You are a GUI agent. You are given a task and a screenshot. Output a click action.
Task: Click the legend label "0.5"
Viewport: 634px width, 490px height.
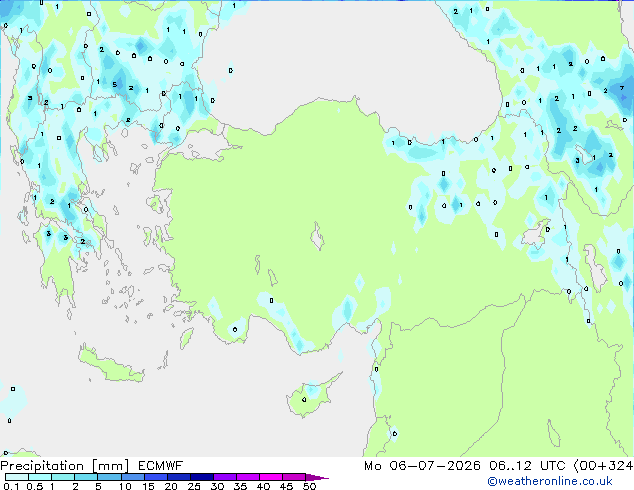coord(35,486)
